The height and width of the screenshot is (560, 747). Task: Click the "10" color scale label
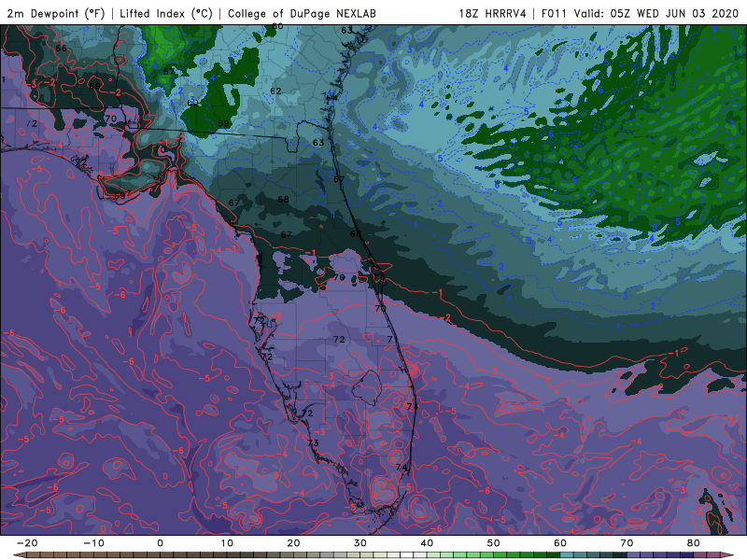227,543
